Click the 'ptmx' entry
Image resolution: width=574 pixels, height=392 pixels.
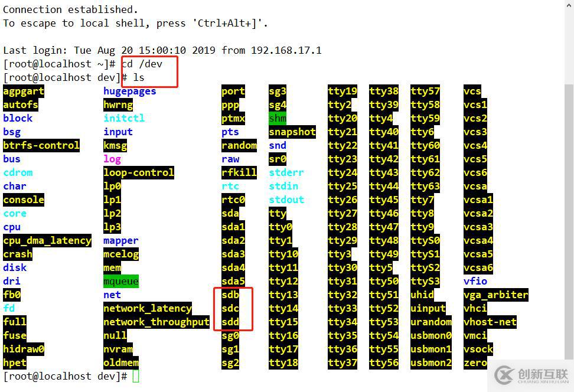pyautogui.click(x=233, y=118)
